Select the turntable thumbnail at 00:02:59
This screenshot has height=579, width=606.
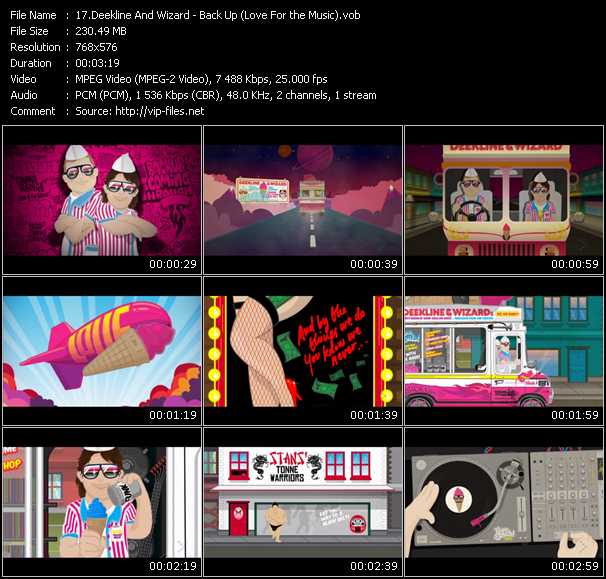pos(504,502)
